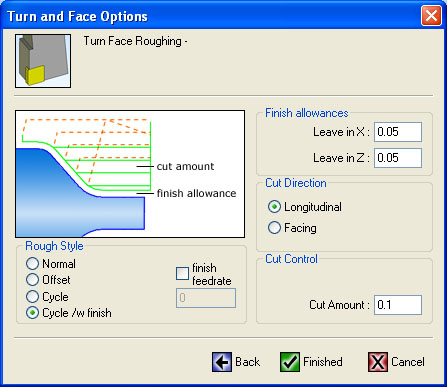Click the finish feedrate value field

point(206,298)
